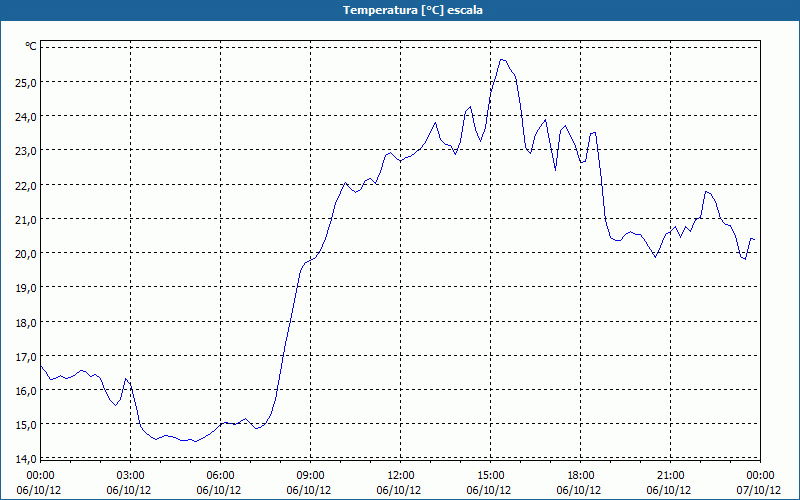Click the 03:00 time label
This screenshot has height=500, width=800.
click(131, 475)
